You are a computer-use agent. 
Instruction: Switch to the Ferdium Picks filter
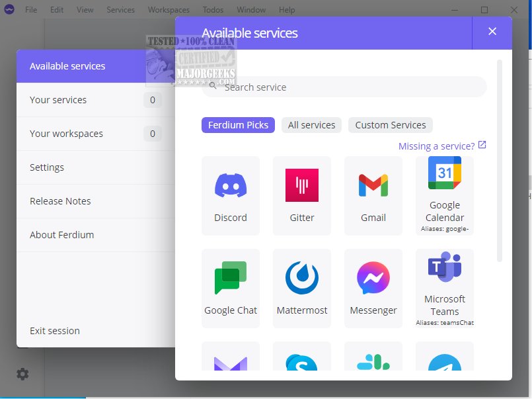(238, 125)
